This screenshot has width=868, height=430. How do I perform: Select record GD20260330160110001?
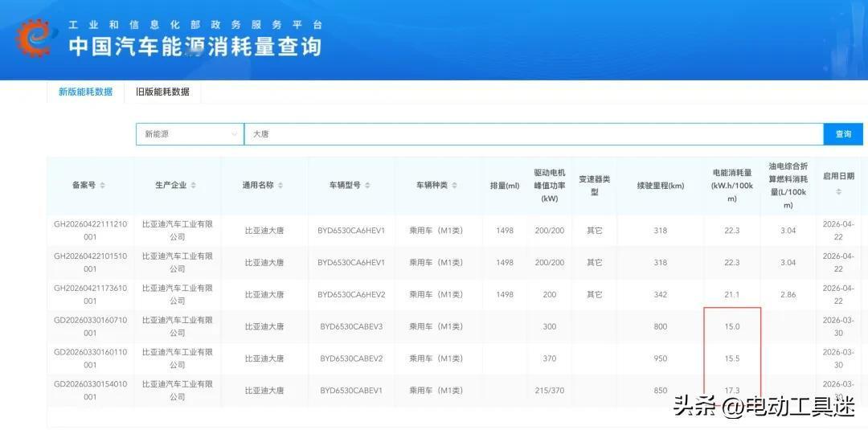(x=90, y=358)
